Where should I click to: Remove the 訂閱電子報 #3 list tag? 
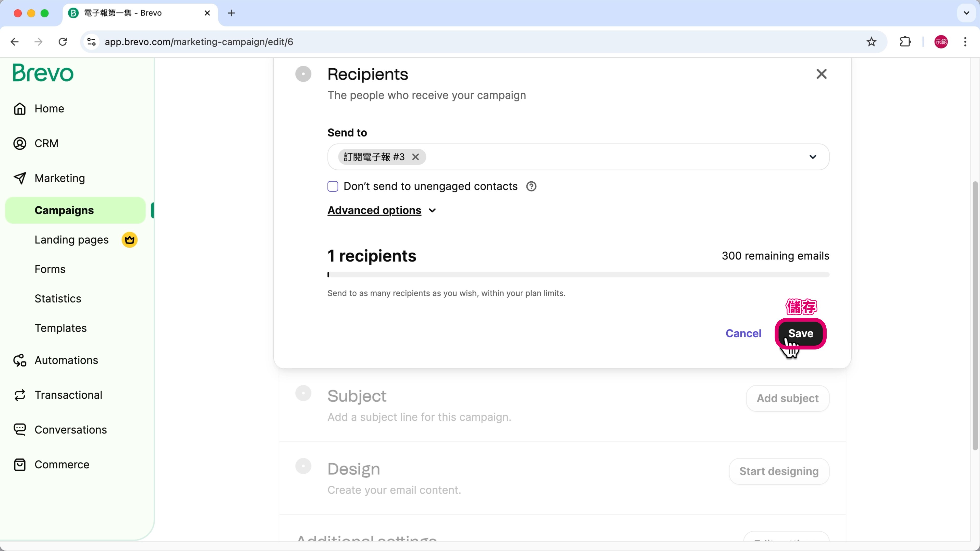pyautogui.click(x=415, y=157)
